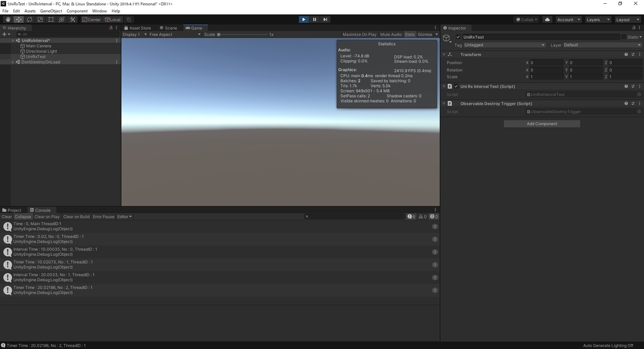Image resolution: width=644 pixels, height=349 pixels.
Task: Enable the Static checkbox
Action: 624,37
